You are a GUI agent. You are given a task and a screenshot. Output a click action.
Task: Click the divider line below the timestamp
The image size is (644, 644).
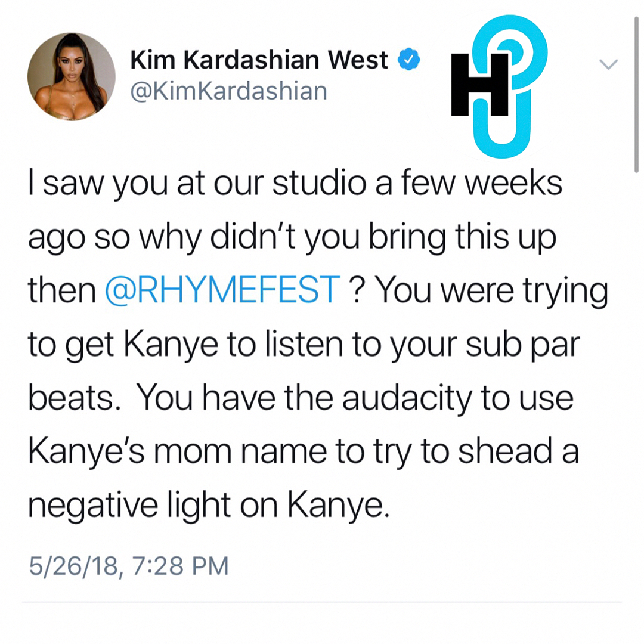click(322, 602)
